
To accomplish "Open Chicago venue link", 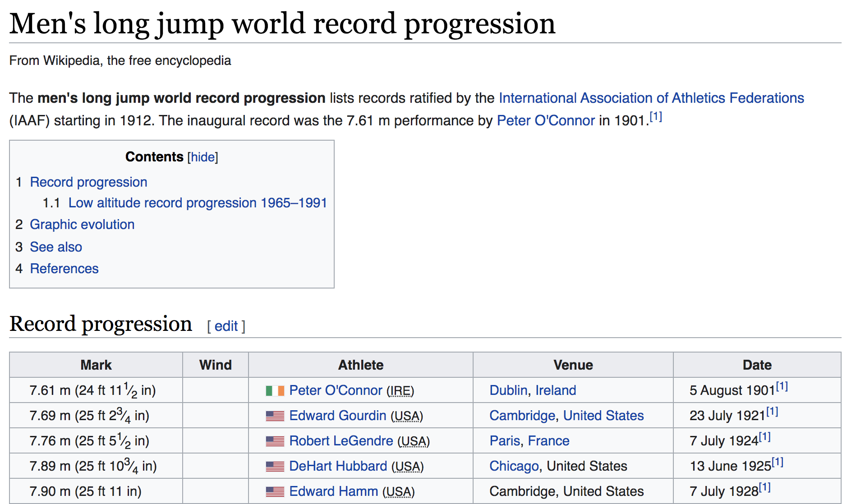I will coord(514,466).
